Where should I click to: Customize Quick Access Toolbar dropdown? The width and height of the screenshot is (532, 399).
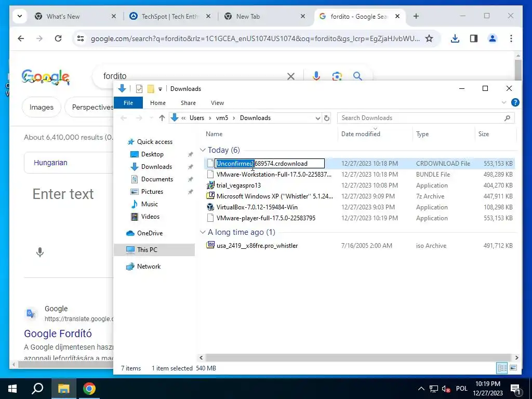160,89
